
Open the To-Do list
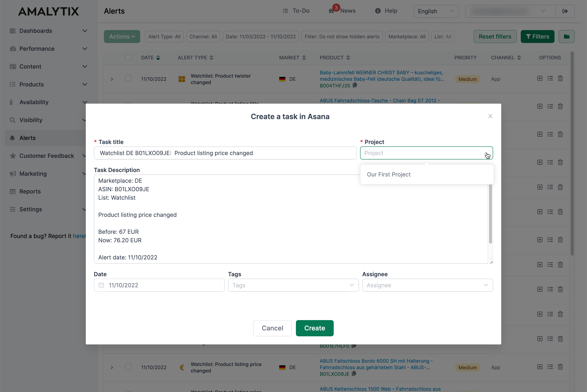point(296,11)
